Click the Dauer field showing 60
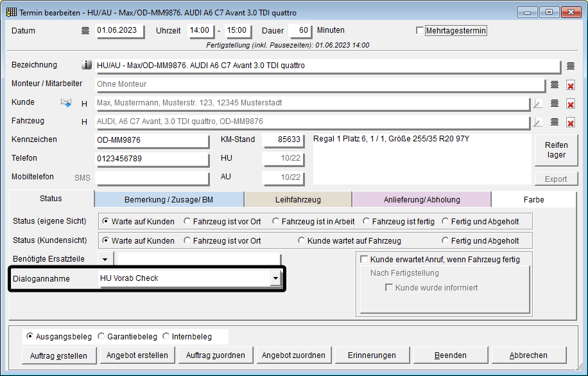This screenshot has height=376, width=588. tap(300, 31)
